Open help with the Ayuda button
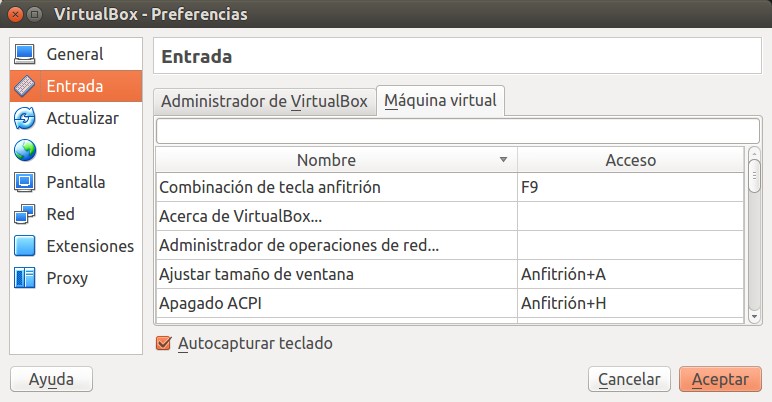The image size is (772, 402). click(x=51, y=379)
